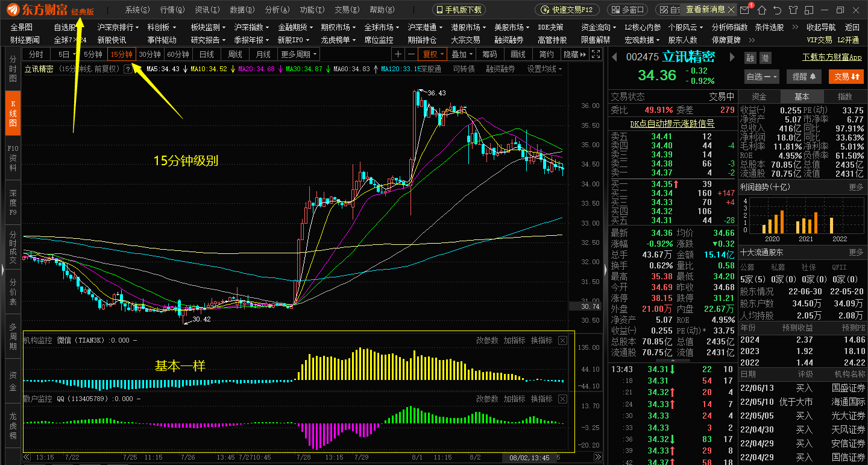868x465 pixels.
Task: Toggle 画线 drawing tools
Action: point(518,54)
